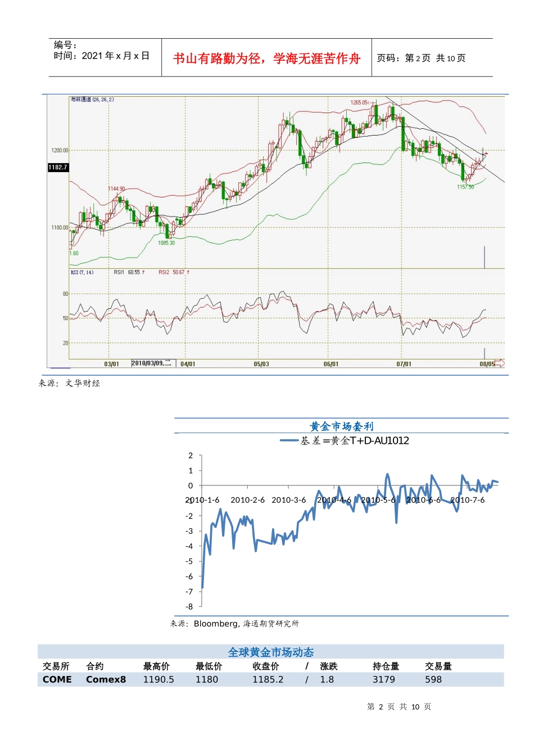Click the RSI1 60.55 readout
Image resolution: width=534 pixels, height=756 pixels.
(129, 272)
